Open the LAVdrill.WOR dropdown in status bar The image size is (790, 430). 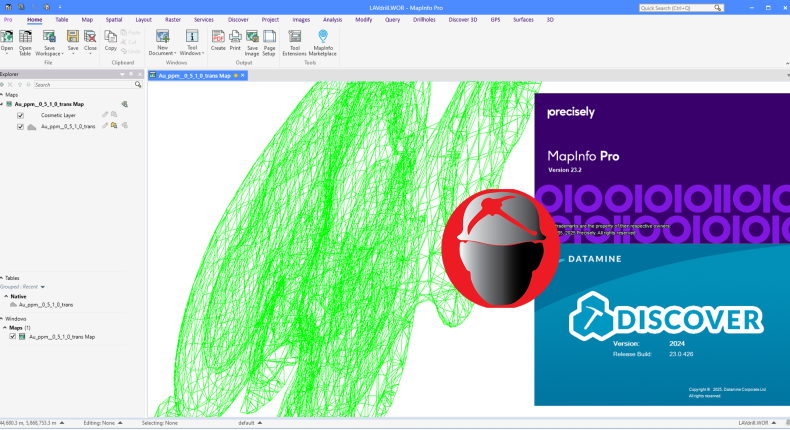point(773,423)
